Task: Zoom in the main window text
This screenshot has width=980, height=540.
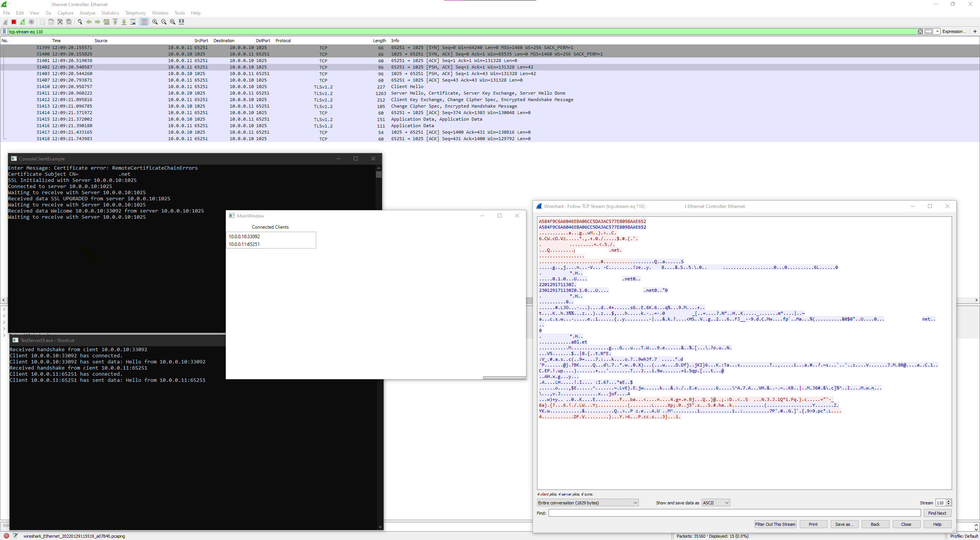Action: point(155,22)
